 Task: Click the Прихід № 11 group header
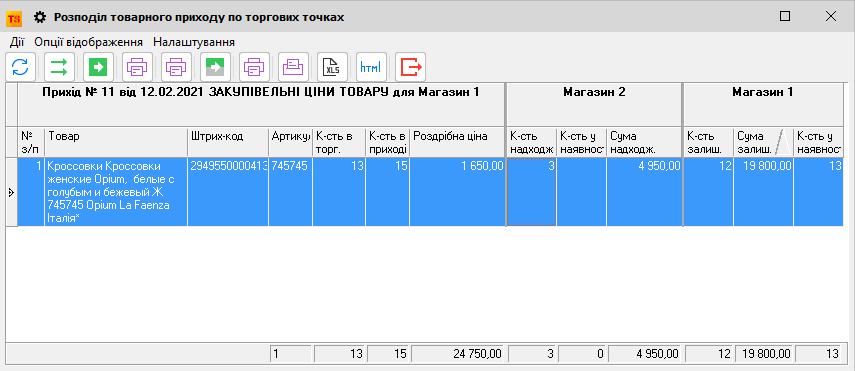point(261,105)
